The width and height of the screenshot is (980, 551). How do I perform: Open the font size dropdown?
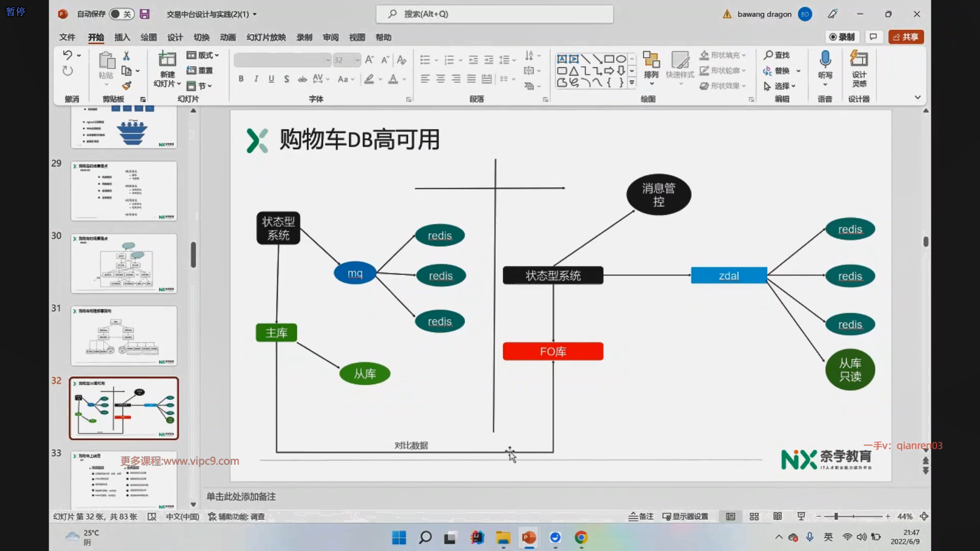click(357, 60)
